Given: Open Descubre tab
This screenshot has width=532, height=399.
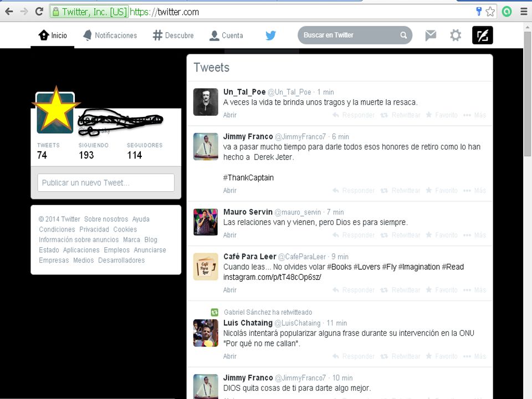Looking at the screenshot, I should 173,35.
